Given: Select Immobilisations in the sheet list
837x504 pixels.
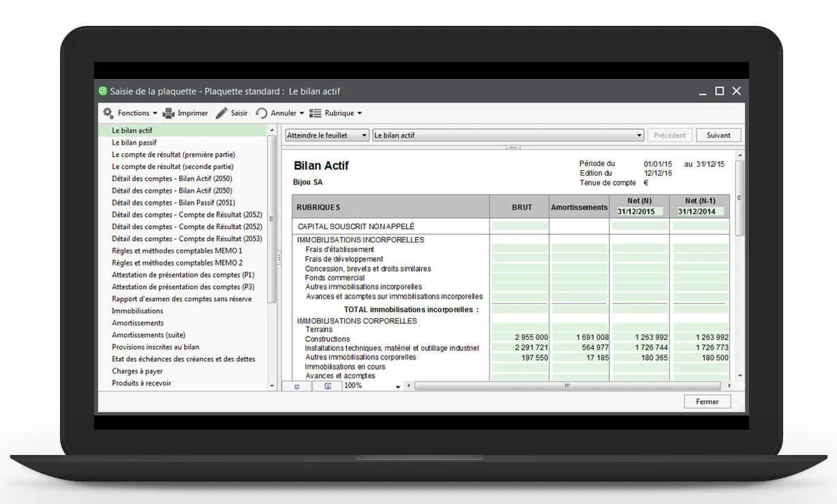Looking at the screenshot, I should [x=138, y=311].
